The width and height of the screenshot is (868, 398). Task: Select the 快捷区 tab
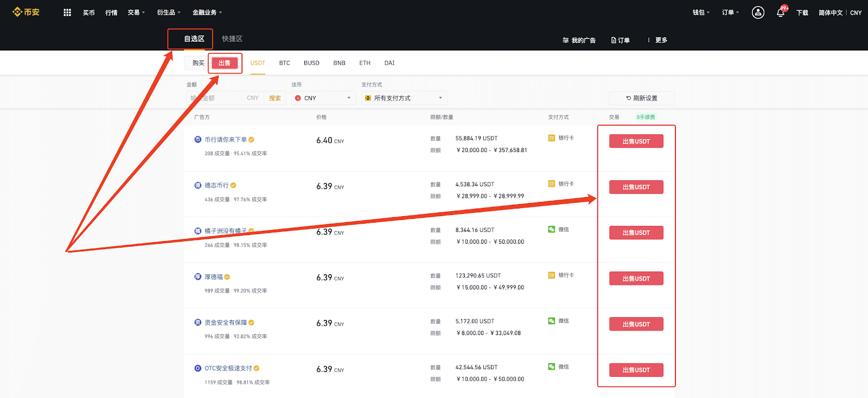point(232,39)
